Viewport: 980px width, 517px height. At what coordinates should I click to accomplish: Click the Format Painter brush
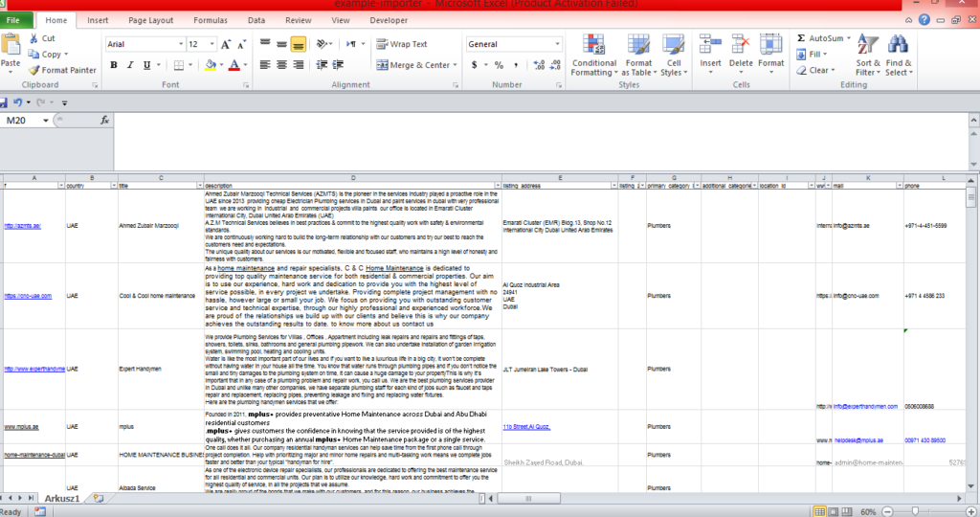[33, 70]
